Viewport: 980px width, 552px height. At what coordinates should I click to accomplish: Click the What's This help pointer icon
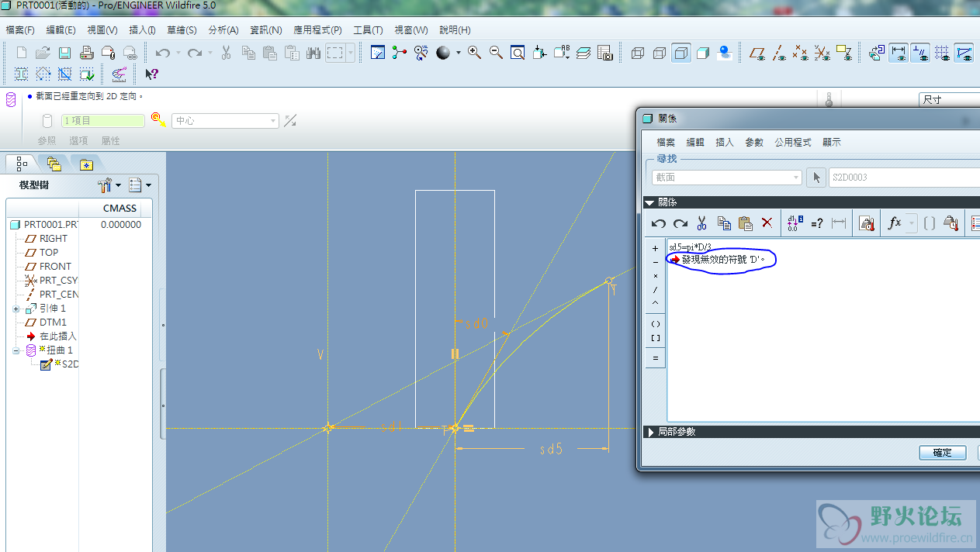(x=151, y=74)
